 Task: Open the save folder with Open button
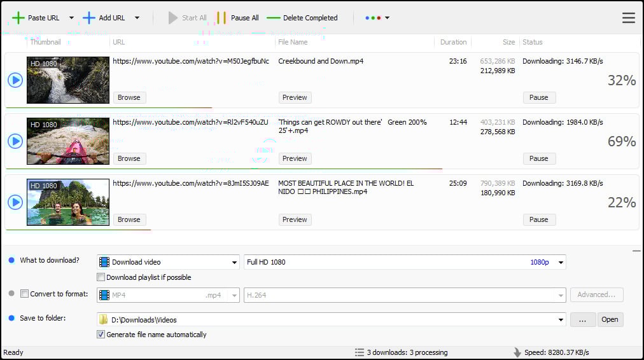pyautogui.click(x=609, y=319)
